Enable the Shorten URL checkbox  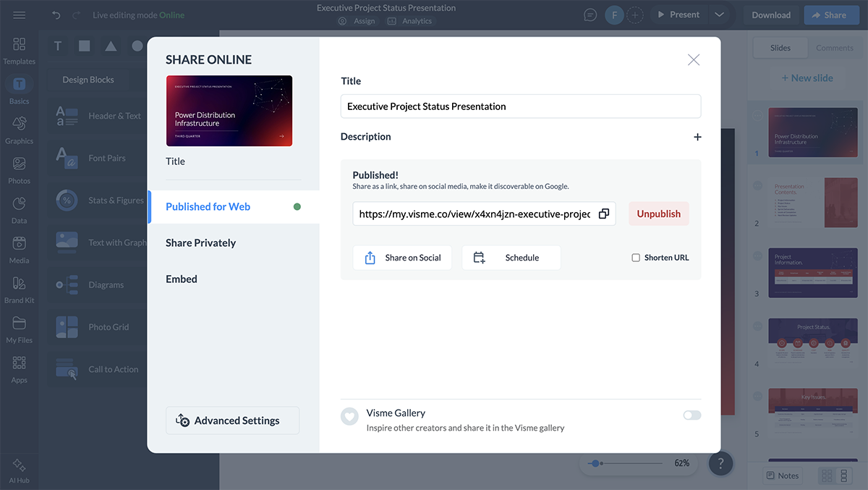pyautogui.click(x=636, y=258)
